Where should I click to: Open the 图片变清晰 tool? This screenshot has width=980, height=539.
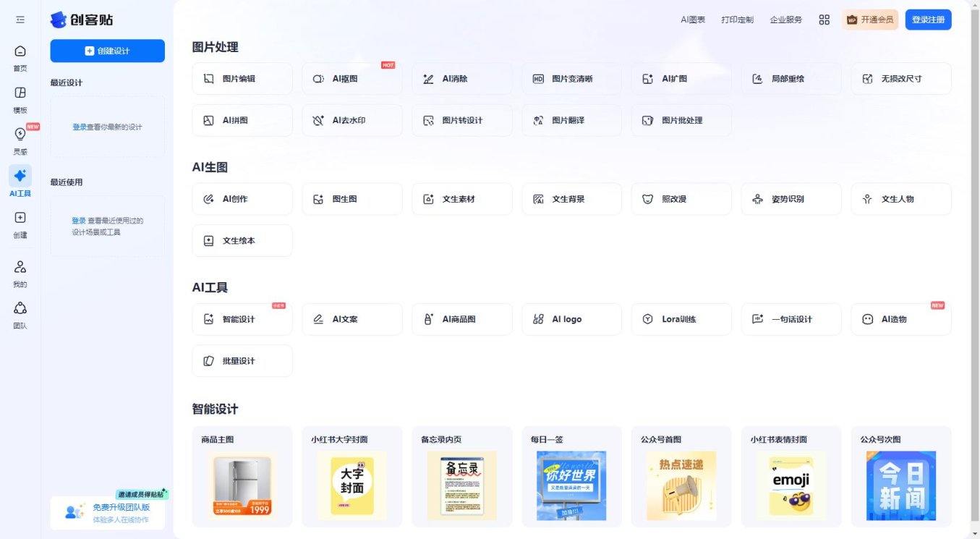tap(571, 78)
